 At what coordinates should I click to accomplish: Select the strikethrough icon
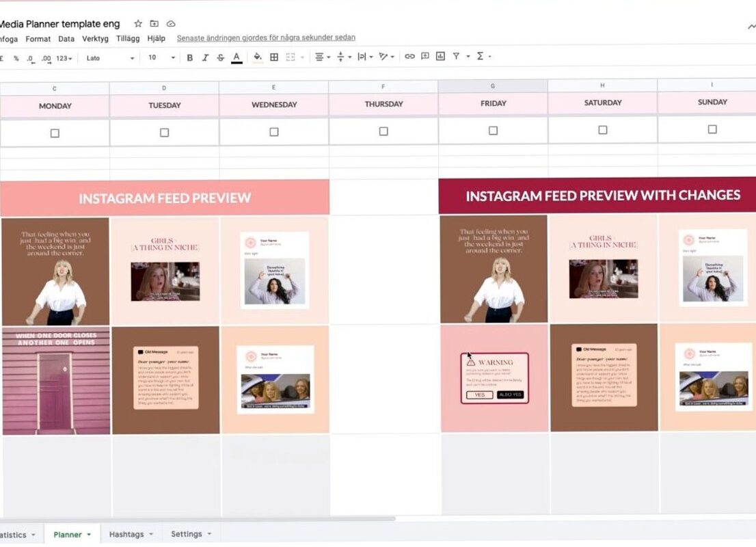click(221, 57)
